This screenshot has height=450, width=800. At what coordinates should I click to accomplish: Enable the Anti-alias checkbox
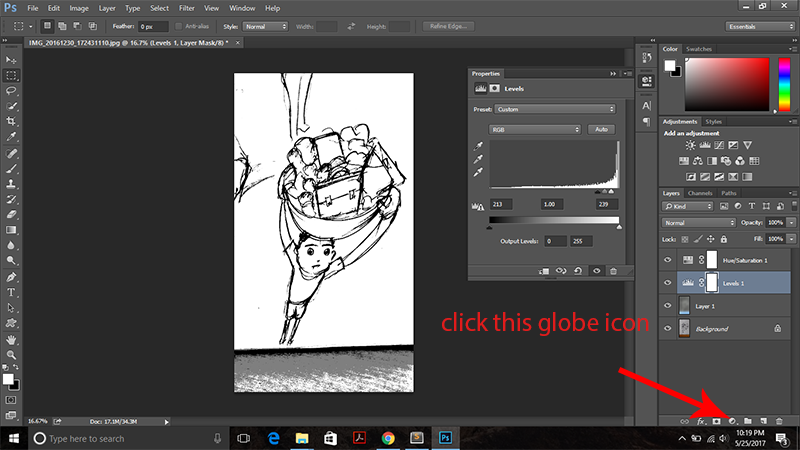coord(179,27)
